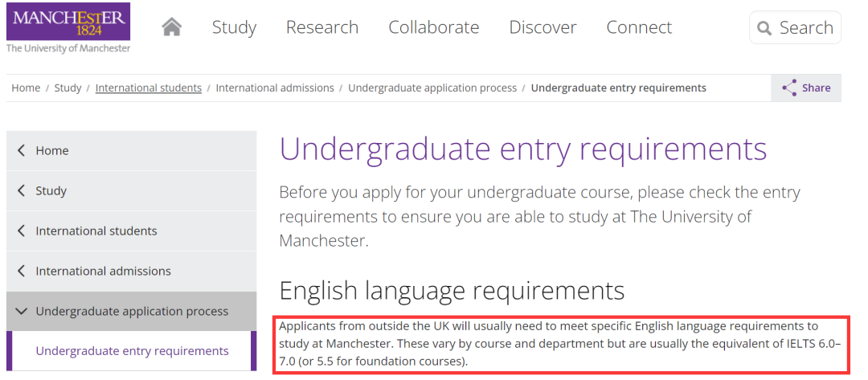Go to the home icon in navigation
Viewport: 868px width, 380px height.
pos(171,27)
